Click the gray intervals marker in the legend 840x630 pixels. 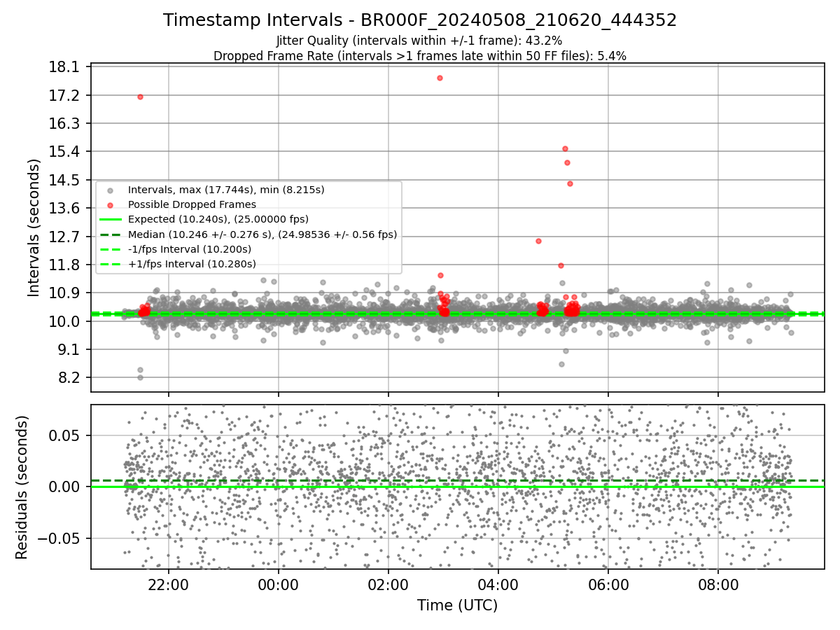[x=110, y=190]
